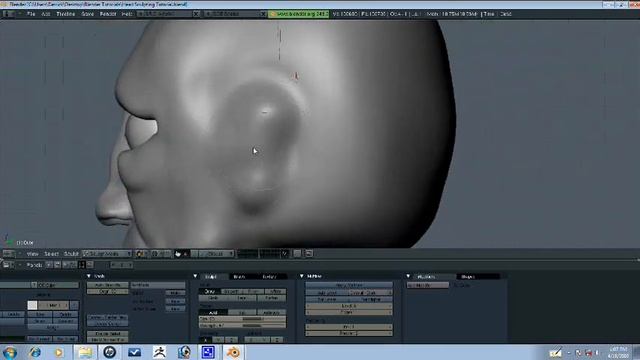This screenshot has height=360, width=640.
Task: Click the Add Modifier button
Action: click(428, 285)
